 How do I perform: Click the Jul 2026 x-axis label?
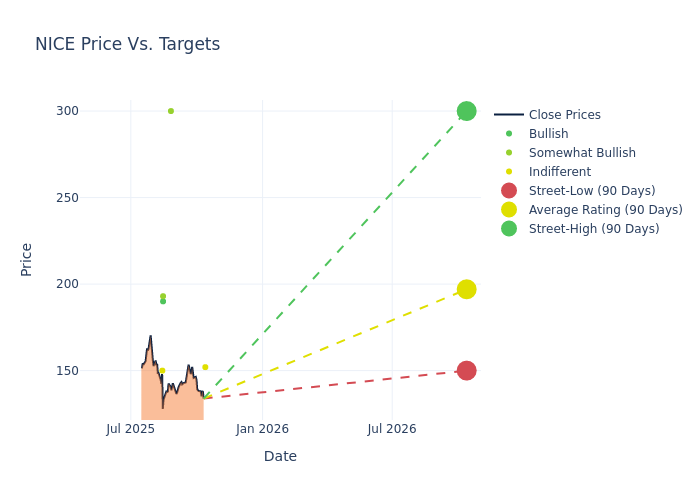(392, 429)
